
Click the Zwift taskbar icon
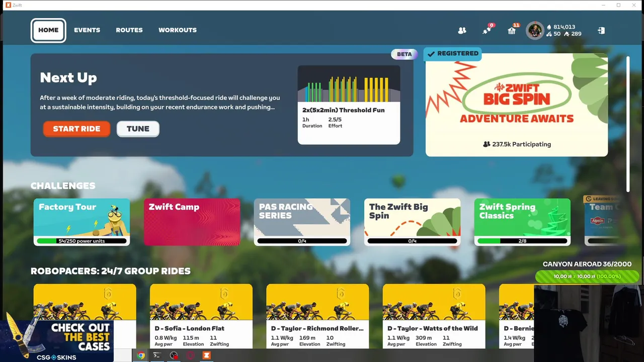(206, 355)
